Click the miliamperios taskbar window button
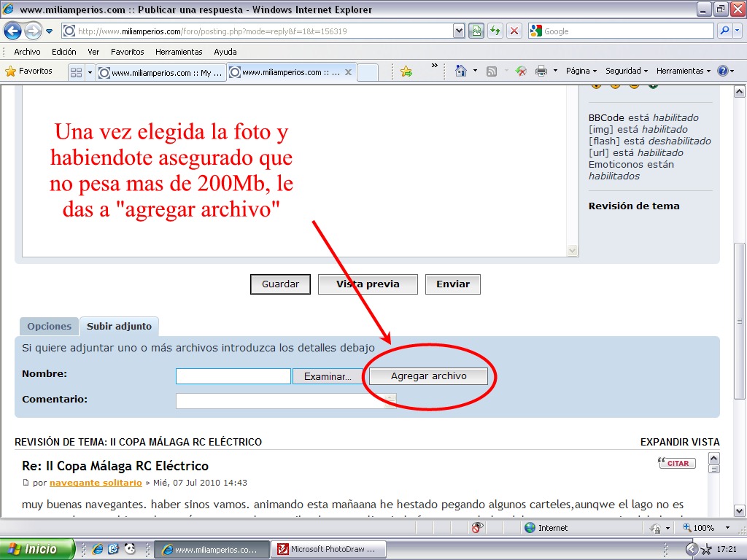Image resolution: width=747 pixels, height=560 pixels. pos(212,549)
